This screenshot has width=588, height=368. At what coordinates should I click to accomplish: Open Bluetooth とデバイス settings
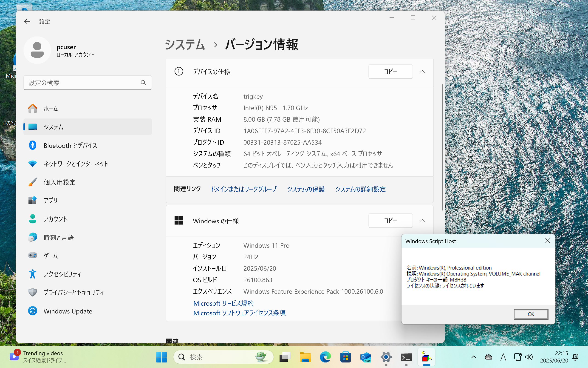(x=88, y=145)
